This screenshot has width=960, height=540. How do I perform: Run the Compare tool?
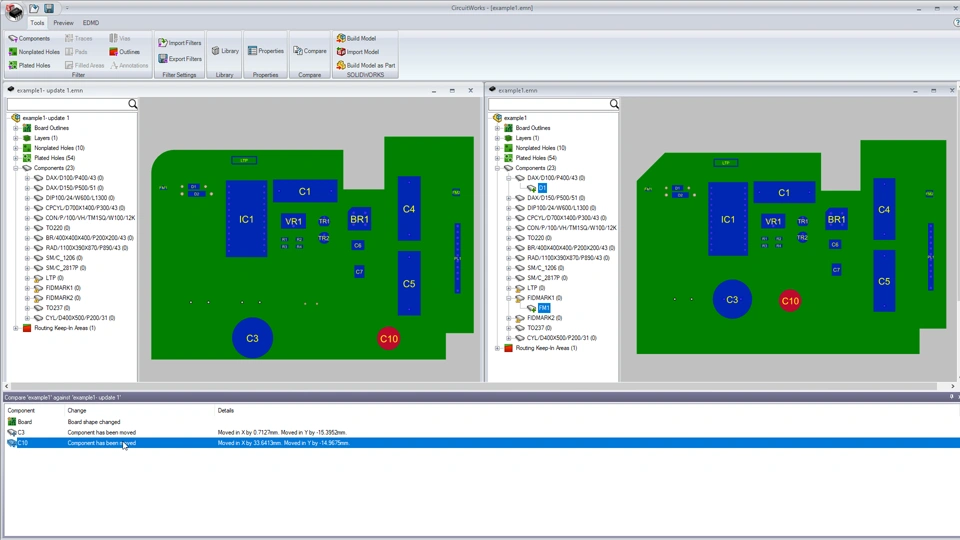tap(310, 51)
